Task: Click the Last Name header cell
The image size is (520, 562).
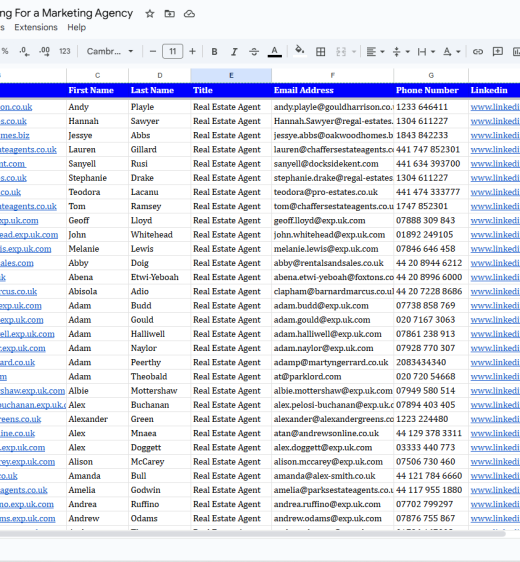Action: coord(159,90)
